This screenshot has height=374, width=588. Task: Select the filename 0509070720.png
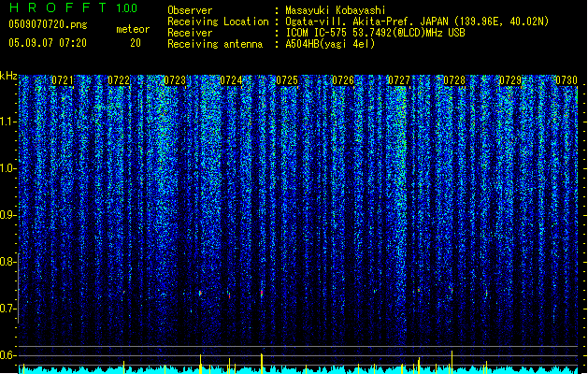[48, 24]
